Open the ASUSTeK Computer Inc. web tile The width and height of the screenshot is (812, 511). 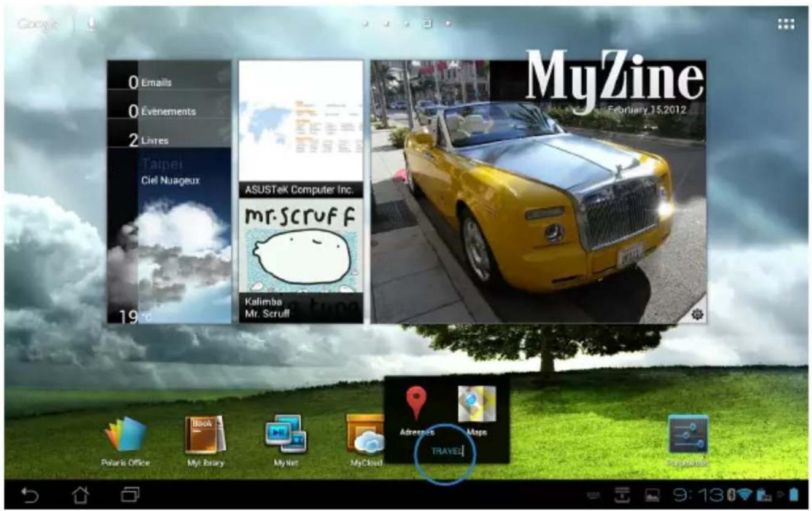301,129
